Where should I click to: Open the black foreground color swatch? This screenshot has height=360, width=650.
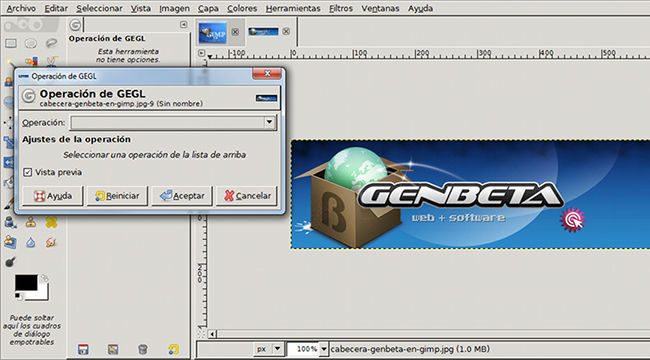coord(26,282)
